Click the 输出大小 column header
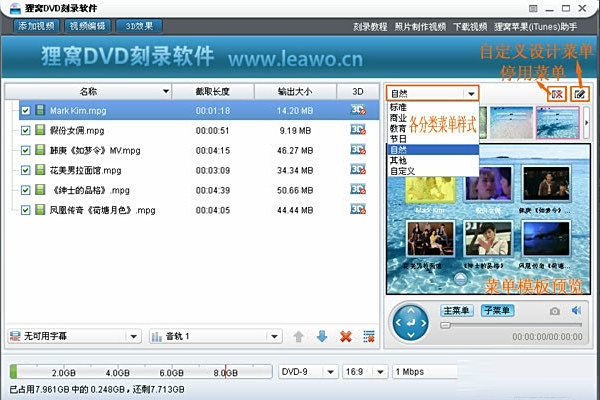The image size is (600, 400). pyautogui.click(x=295, y=91)
